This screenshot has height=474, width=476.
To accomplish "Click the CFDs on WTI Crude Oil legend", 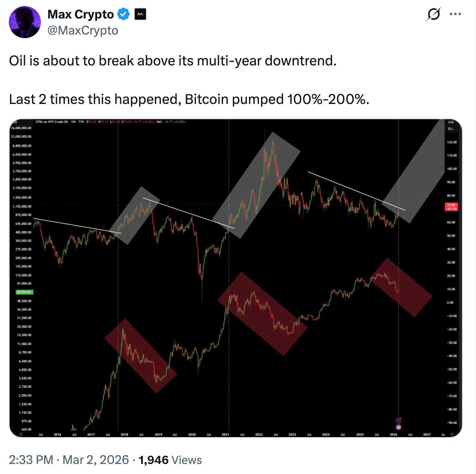I will [55, 122].
